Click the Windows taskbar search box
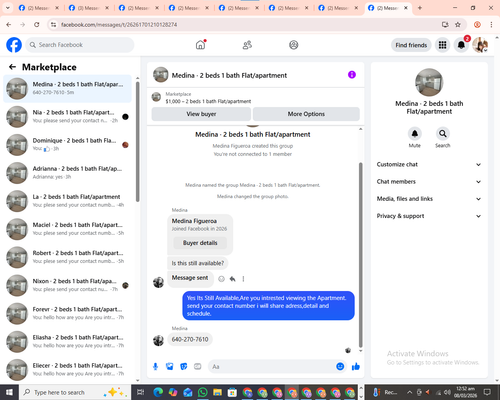The width and height of the screenshot is (500, 400). pos(75,392)
